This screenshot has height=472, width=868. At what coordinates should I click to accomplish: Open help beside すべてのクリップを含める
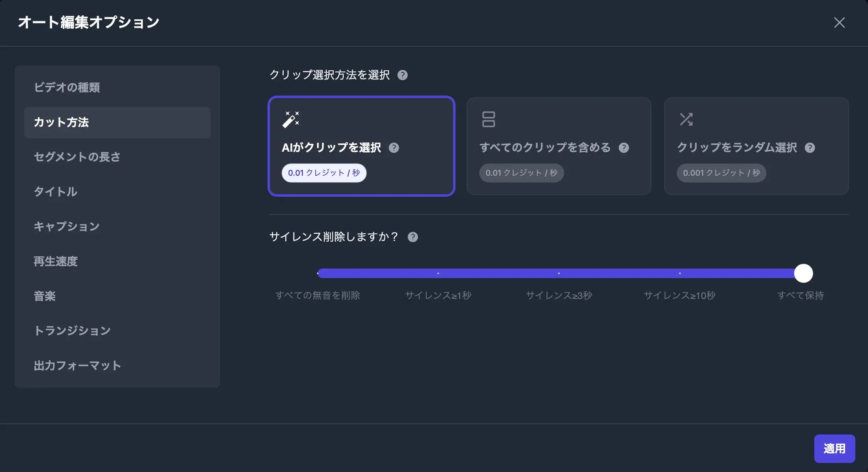[624, 148]
